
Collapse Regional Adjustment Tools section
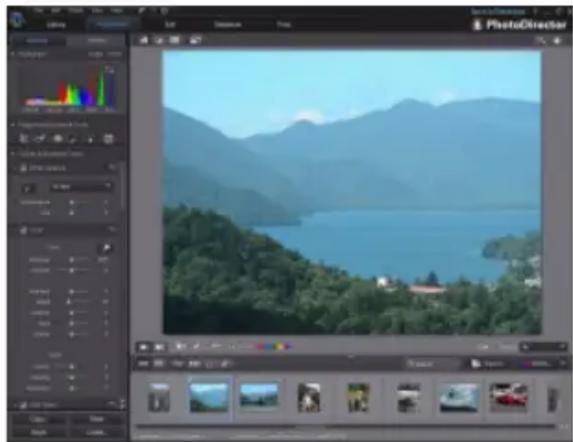13,125
